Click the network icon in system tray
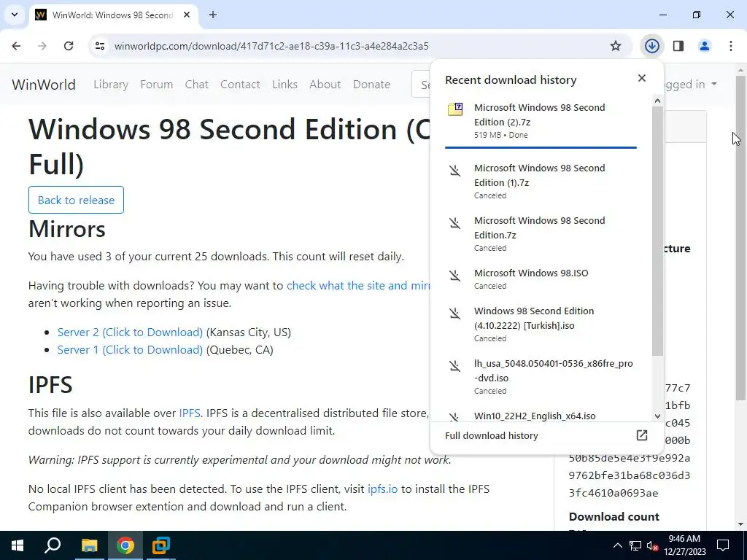 click(x=635, y=545)
